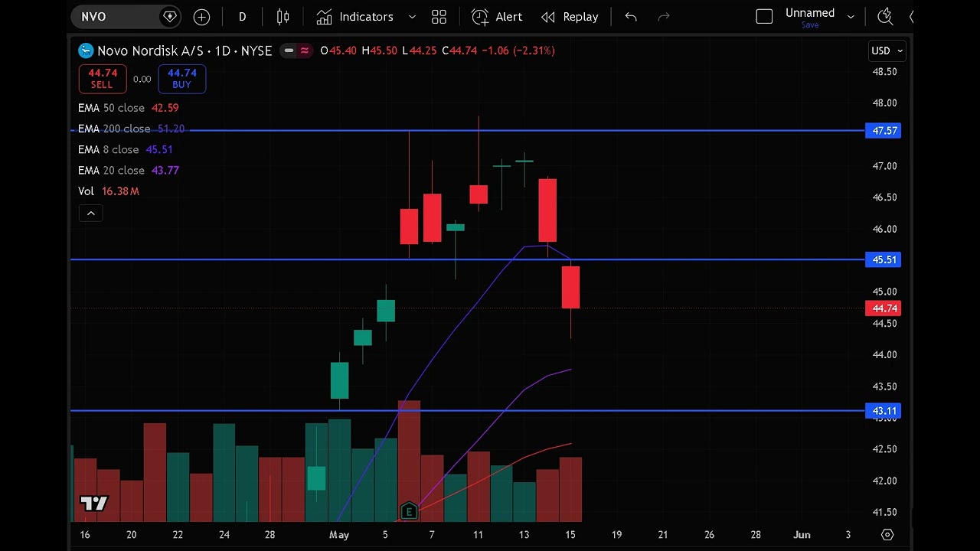Open the D timeframe interval selector
The width and height of the screenshot is (980, 551).
(242, 17)
